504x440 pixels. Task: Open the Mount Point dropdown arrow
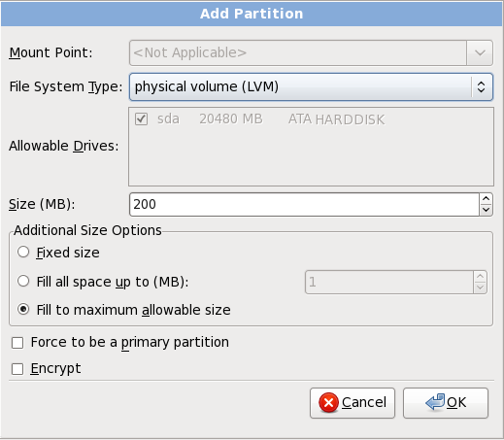480,52
